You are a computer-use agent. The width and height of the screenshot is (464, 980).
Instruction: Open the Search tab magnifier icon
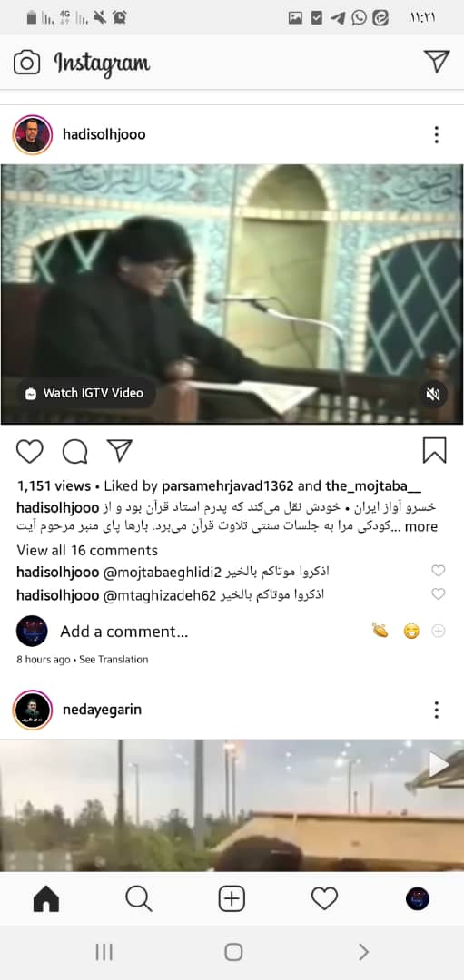(x=139, y=899)
